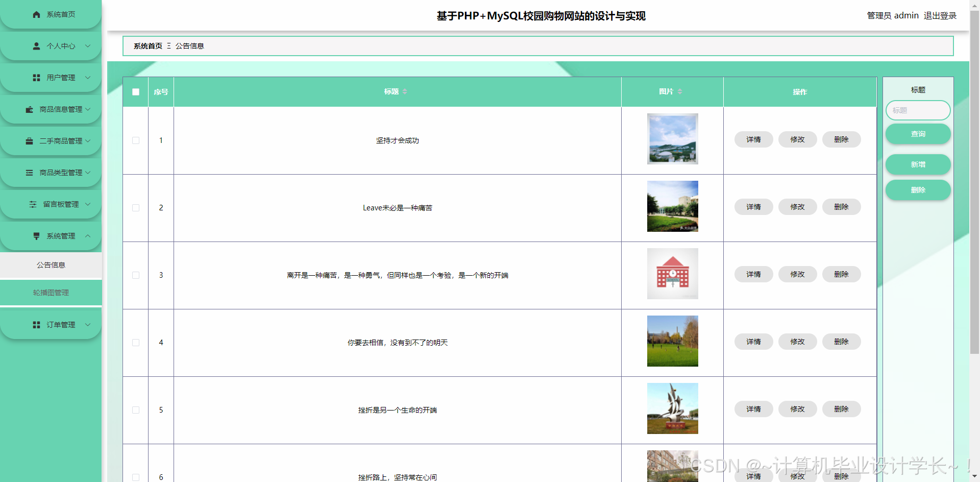The height and width of the screenshot is (482, 980).
Task: Open the row 1 aerial campus thumbnail
Action: point(672,139)
